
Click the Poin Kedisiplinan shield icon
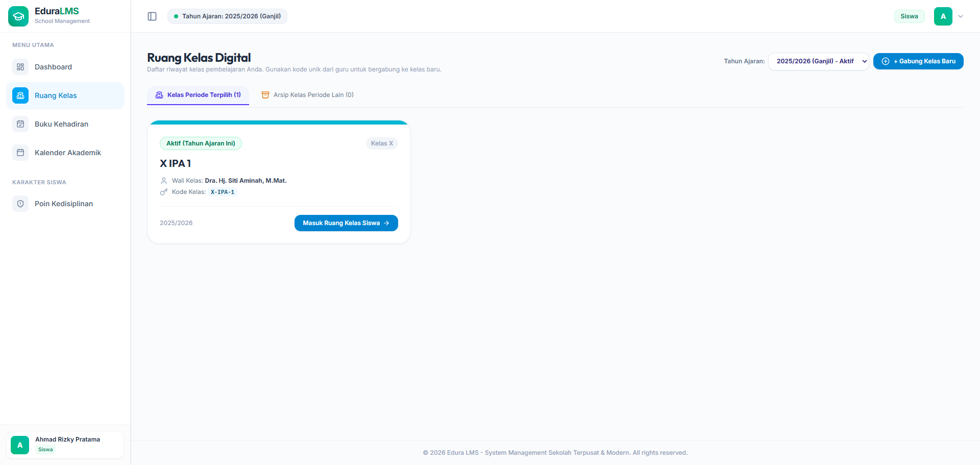point(20,204)
